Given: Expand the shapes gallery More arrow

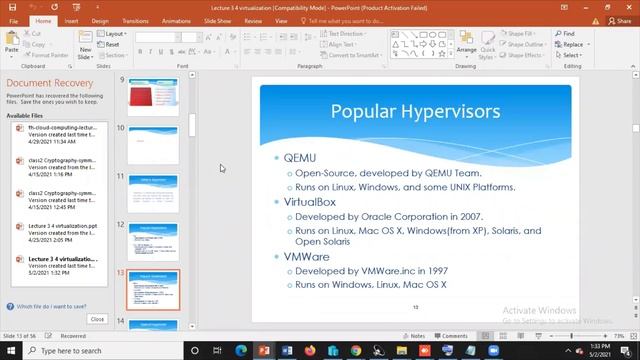Looking at the screenshot, I should pyautogui.click(x=451, y=53).
